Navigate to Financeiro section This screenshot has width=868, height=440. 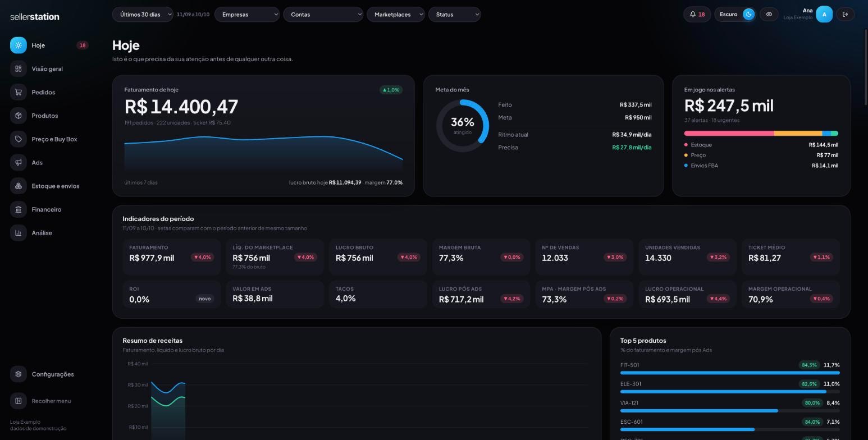pos(47,209)
